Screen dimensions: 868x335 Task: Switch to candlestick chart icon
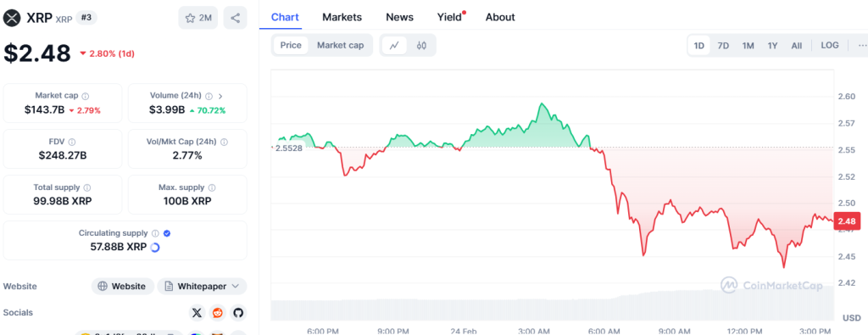coord(421,46)
